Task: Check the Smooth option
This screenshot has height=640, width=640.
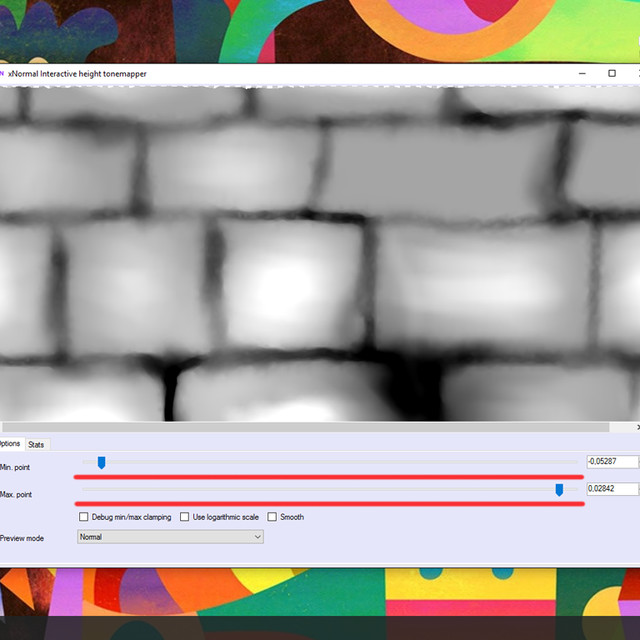Action: point(272,517)
